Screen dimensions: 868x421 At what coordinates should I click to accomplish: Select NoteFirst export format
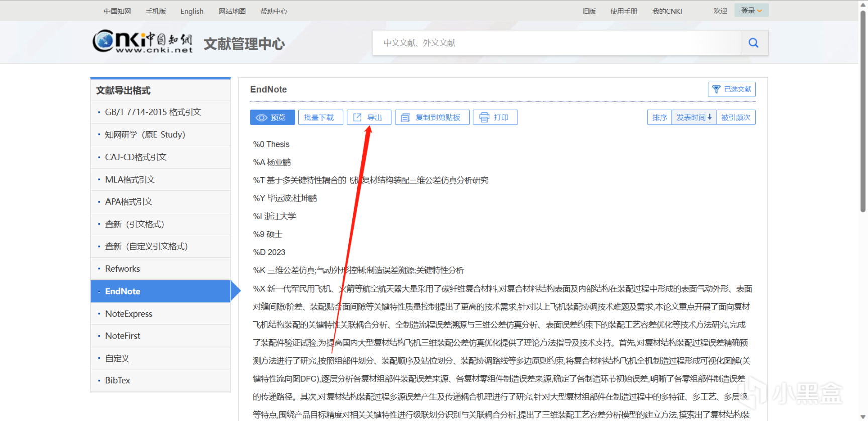(161, 336)
